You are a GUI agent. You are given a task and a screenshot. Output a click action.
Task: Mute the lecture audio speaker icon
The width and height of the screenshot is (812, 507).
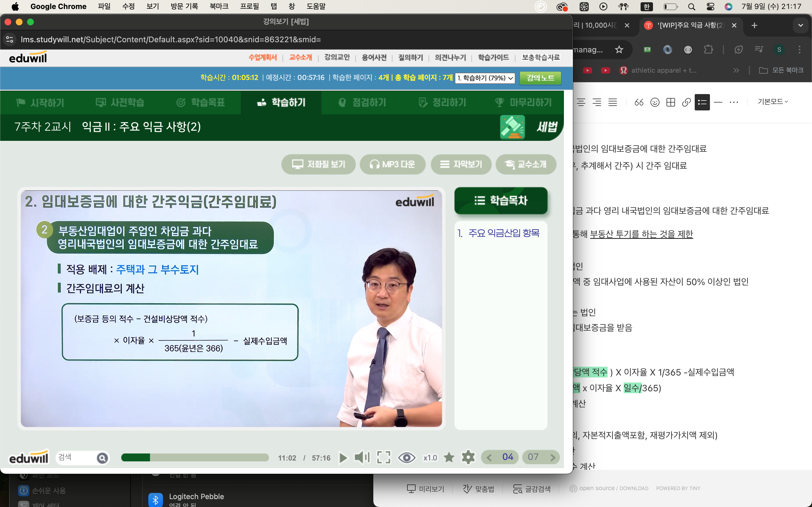(362, 458)
